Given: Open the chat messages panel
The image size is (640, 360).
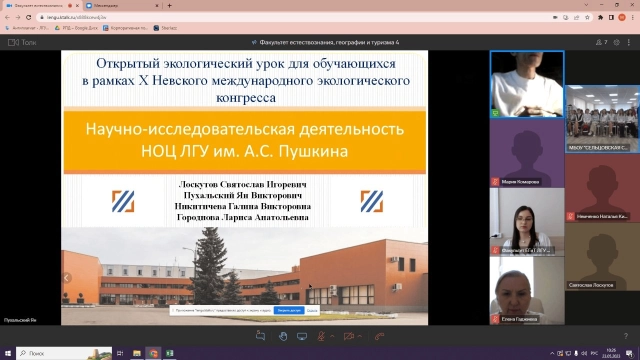Looking at the screenshot, I should (260, 336).
